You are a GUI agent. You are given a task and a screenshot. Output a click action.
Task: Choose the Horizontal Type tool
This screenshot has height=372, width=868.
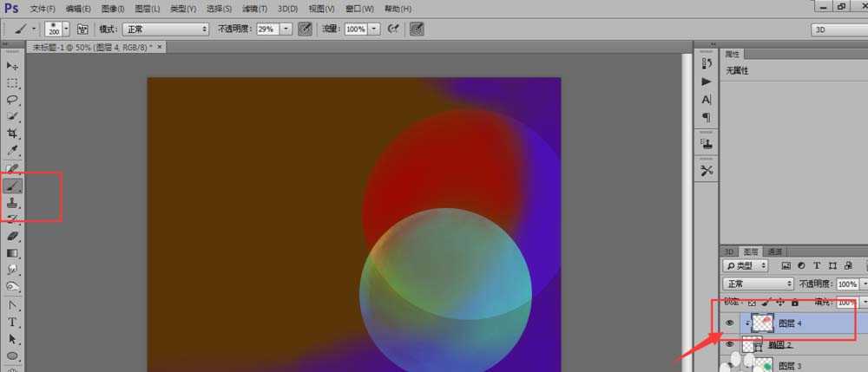tap(13, 322)
